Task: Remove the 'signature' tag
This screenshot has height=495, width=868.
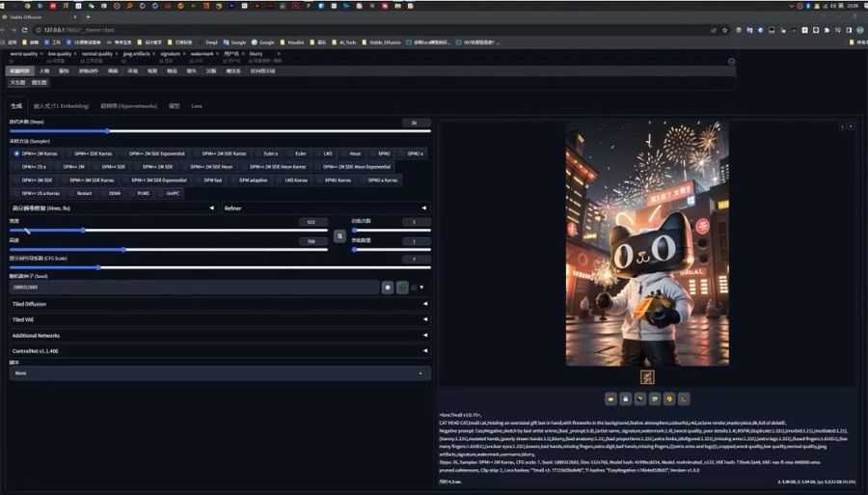Action: (x=184, y=54)
